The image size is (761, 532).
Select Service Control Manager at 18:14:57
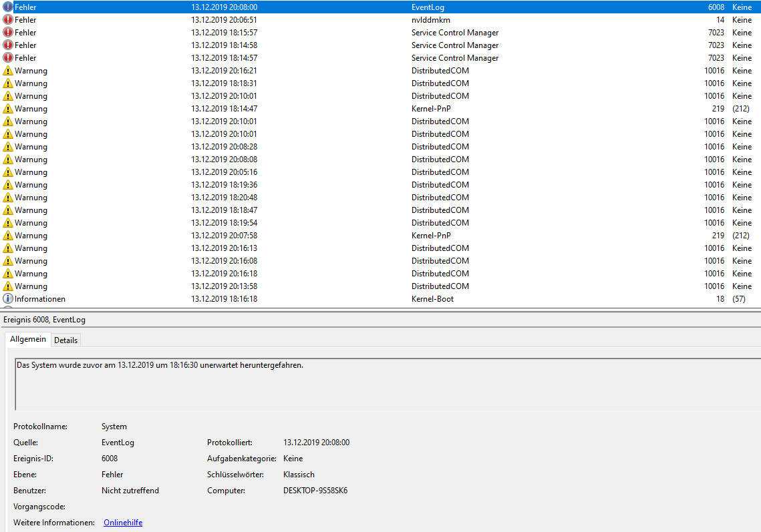click(455, 57)
